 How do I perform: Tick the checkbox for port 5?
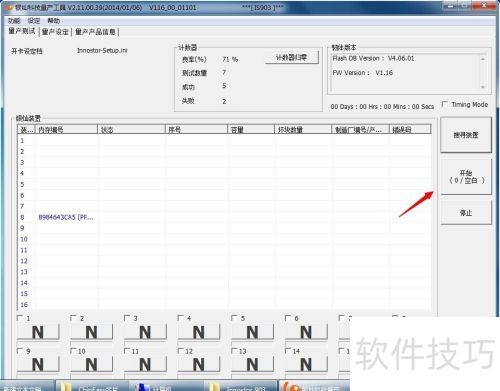click(234, 318)
